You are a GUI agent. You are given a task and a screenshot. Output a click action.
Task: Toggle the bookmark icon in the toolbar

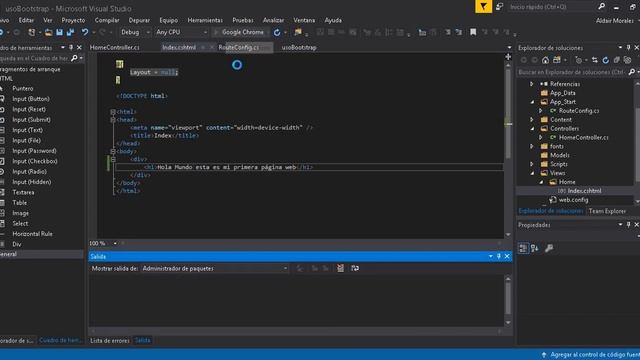tap(473, 32)
